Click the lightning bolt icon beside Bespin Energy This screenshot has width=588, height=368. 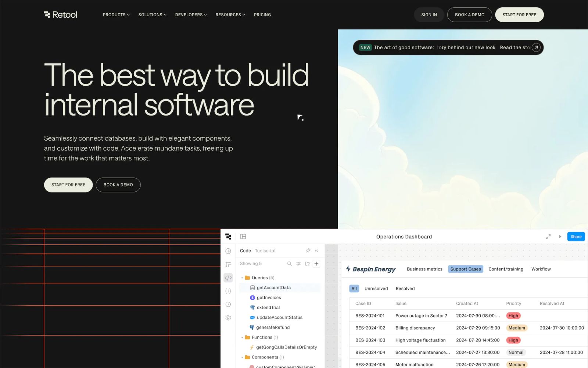coord(348,269)
